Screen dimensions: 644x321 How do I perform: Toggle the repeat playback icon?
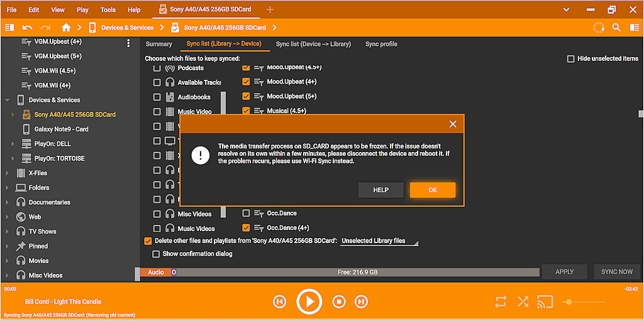pos(501,302)
